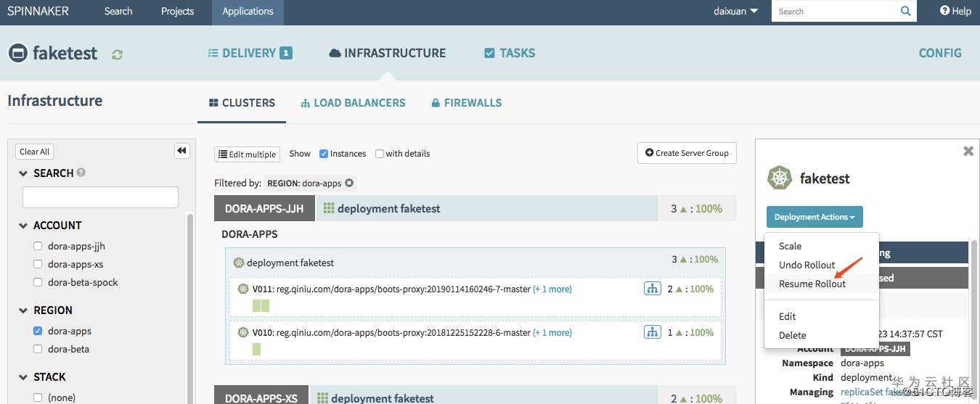Viewport: 980px width, 404px height.
Task: Click the Help question mark icon
Action: click(944, 11)
